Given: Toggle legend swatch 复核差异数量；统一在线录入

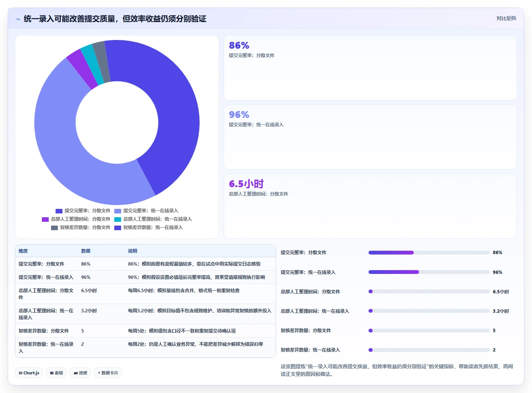Looking at the screenshot, I should coord(118,228).
